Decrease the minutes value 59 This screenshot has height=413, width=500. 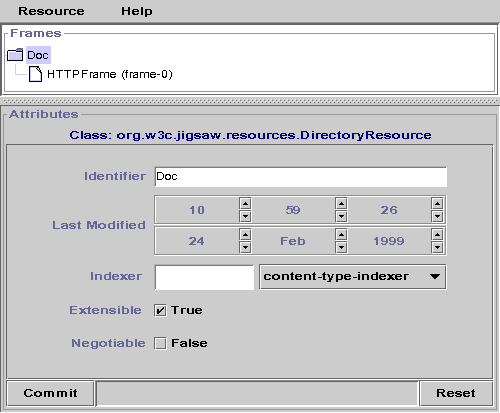click(341, 217)
